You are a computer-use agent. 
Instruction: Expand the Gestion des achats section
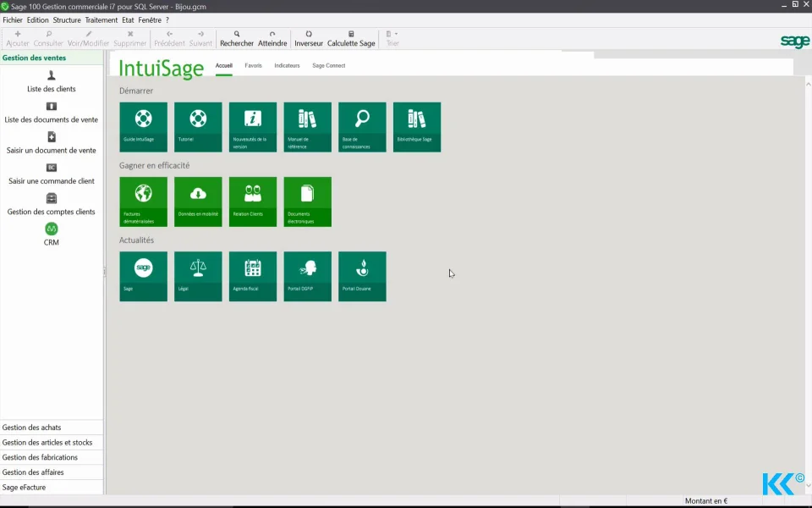52,428
